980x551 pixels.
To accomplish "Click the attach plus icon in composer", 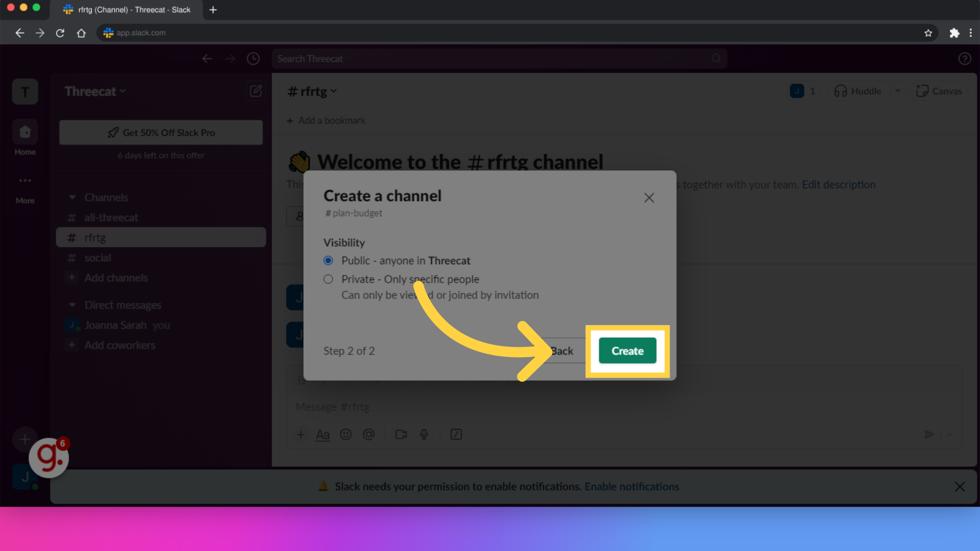I will click(x=301, y=435).
